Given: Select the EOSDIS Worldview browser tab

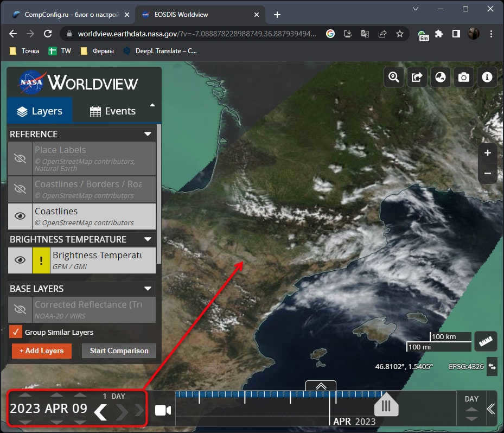Looking at the screenshot, I should pos(201,15).
